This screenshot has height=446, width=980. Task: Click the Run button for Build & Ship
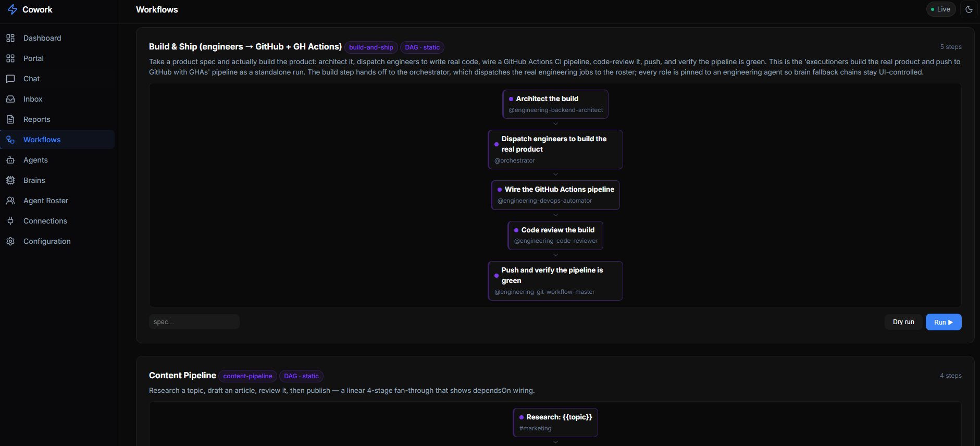(x=944, y=322)
